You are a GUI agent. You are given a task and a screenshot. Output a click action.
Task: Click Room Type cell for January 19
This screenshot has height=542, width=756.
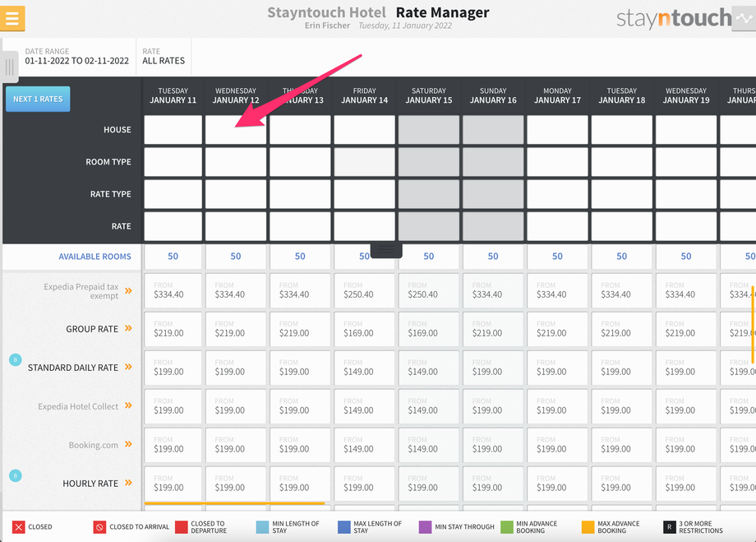686,162
